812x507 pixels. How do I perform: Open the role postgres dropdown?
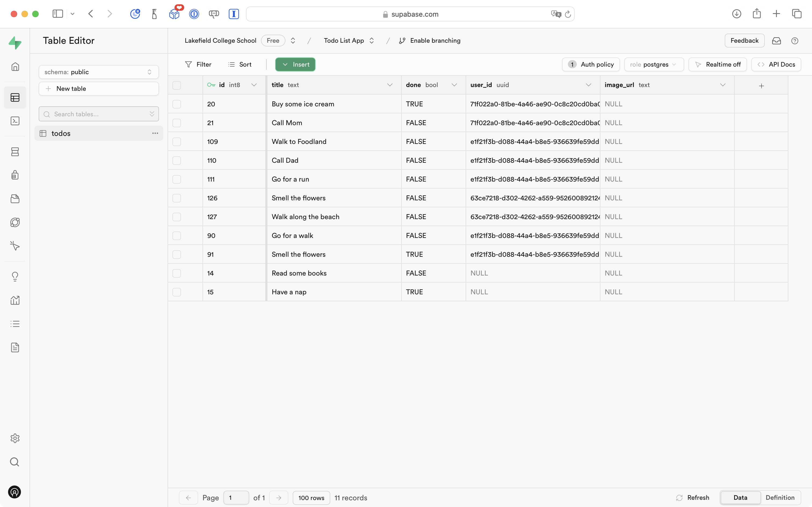pos(653,65)
